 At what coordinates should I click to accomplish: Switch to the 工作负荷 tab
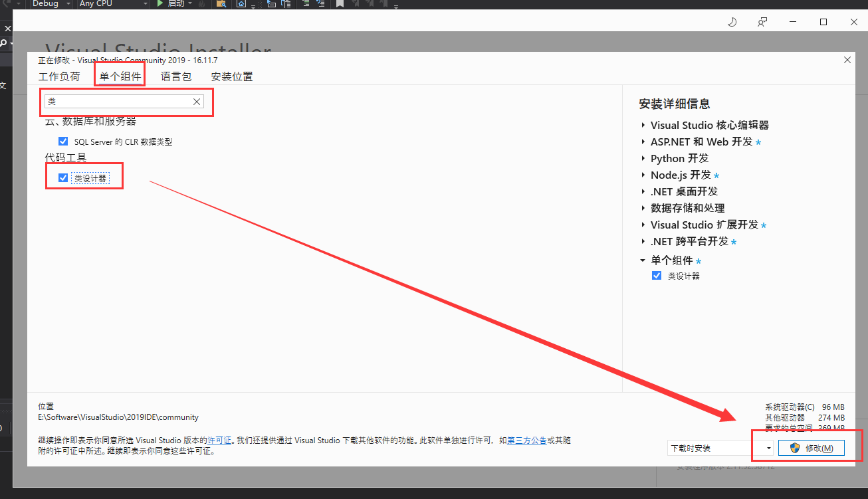(59, 76)
